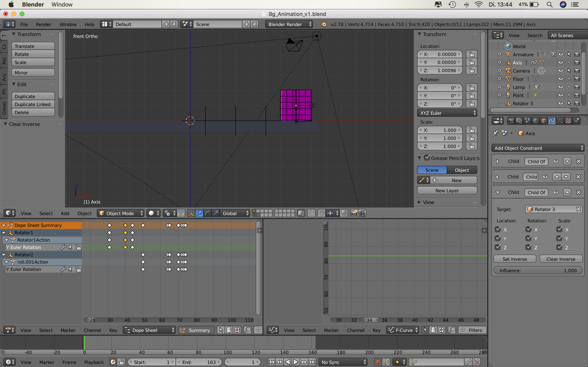Select the translate manipulator arrow icon
The height and width of the screenshot is (367, 588).
199,213
